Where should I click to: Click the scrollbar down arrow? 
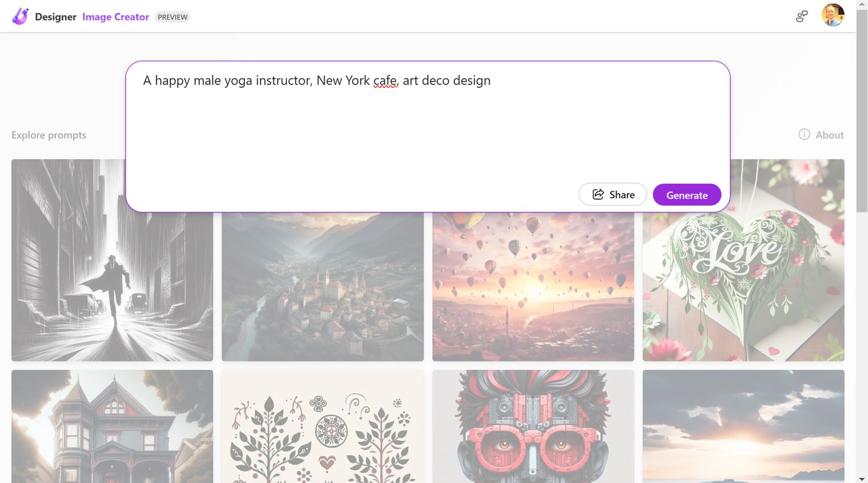coord(862,478)
